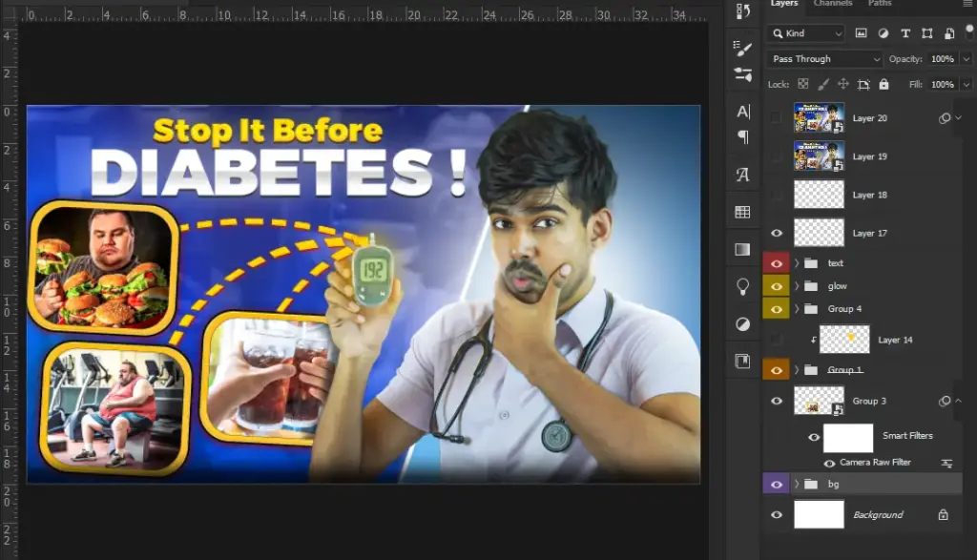Open the Kind filter dropdown
This screenshot has width=977, height=560.
[806, 33]
